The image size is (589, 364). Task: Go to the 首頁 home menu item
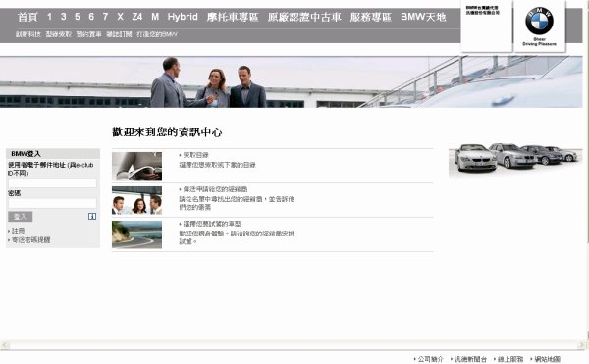click(27, 17)
